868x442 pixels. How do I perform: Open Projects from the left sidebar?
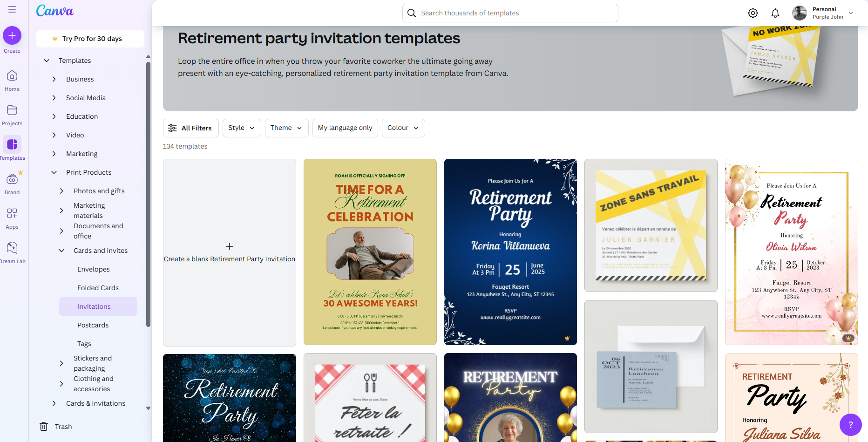(12, 113)
